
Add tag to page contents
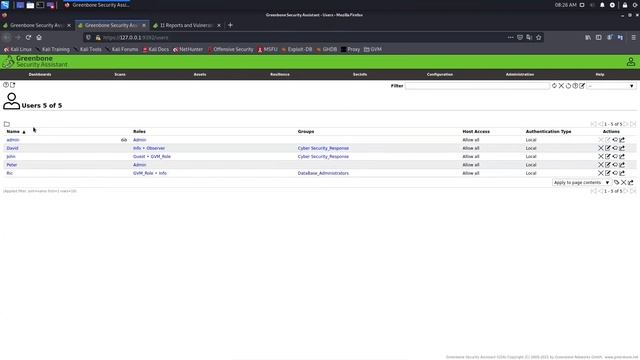[617, 182]
